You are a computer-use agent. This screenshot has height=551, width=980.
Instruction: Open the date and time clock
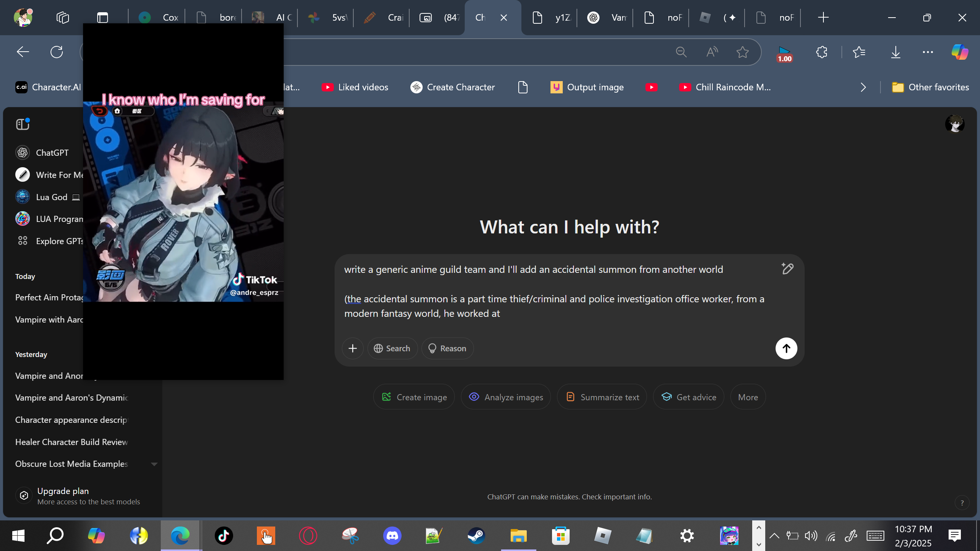913,536
